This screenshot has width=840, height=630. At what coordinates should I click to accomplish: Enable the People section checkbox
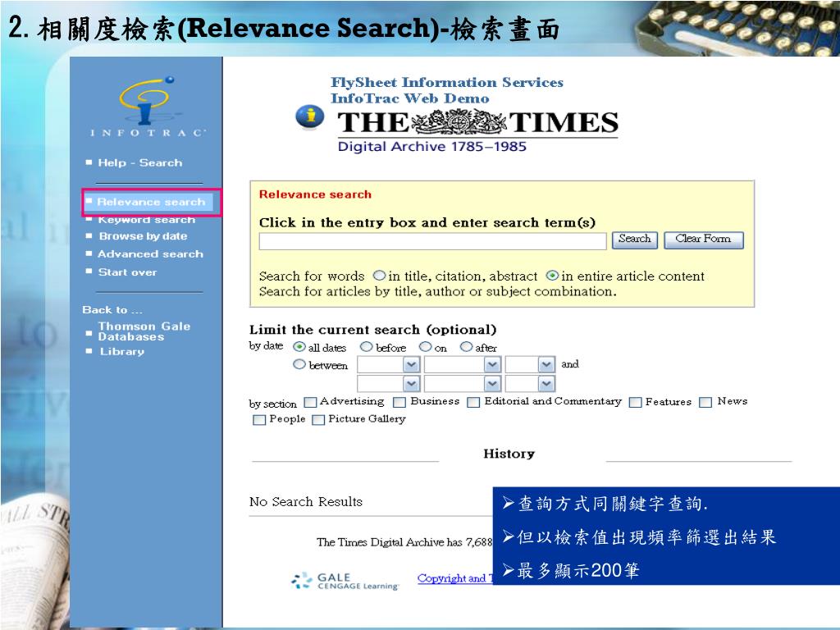[258, 419]
